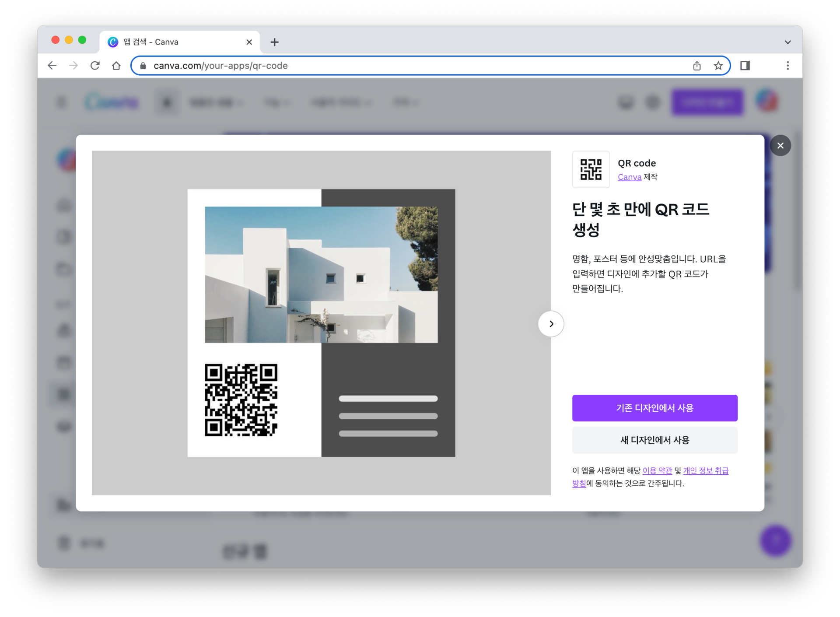Screen dimensions: 840x617
Task: Open the 이용 약관 terms link
Action: (x=657, y=471)
